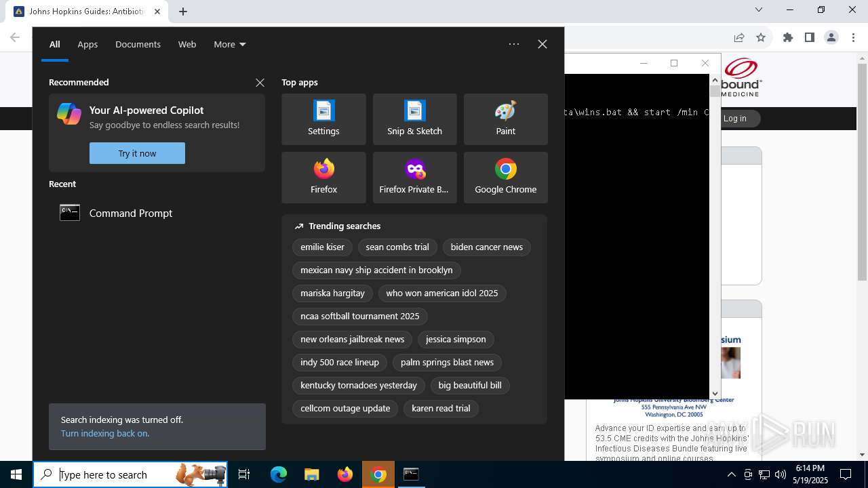The height and width of the screenshot is (488, 868).
Task: Switch to Command Prompt taskbar icon
Action: tap(411, 474)
